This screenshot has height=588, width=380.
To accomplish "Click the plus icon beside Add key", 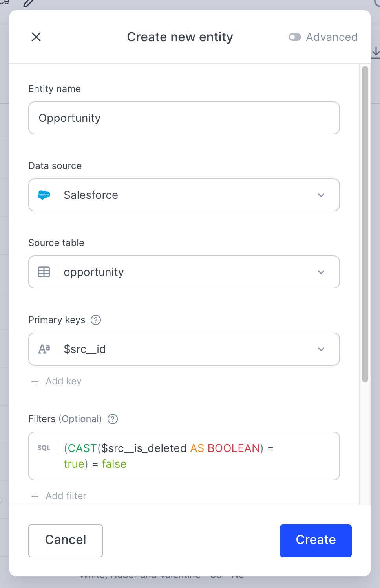I will 35,382.
